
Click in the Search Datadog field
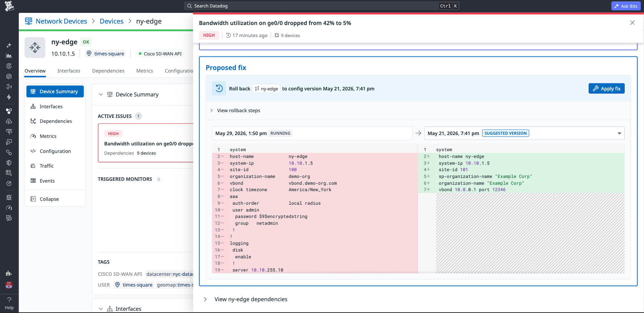(x=322, y=6)
